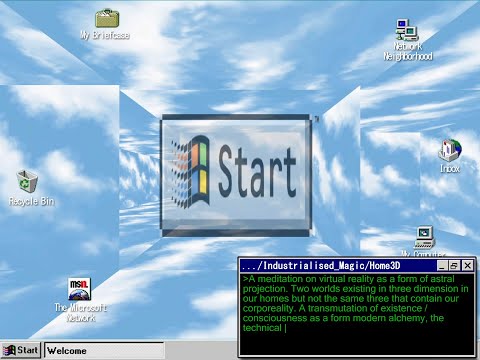Click the Network Neighborhood label text
480x360 pixels.
(x=408, y=51)
